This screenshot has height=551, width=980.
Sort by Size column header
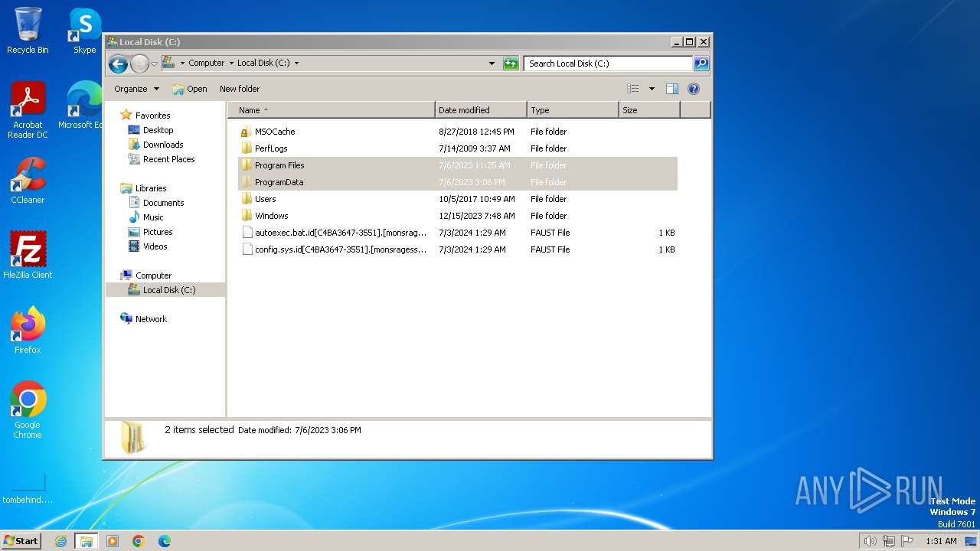[x=649, y=110]
